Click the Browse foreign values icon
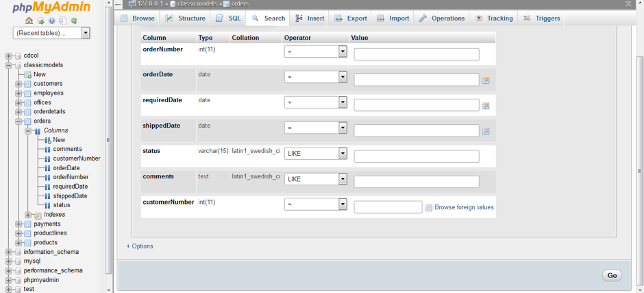The height and width of the screenshot is (293, 644). [429, 207]
